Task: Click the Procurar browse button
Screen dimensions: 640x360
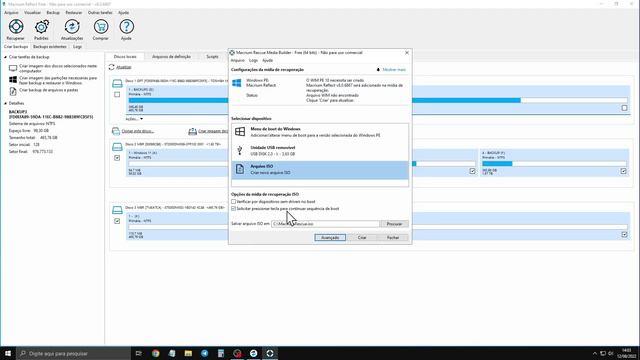Action: (x=394, y=224)
